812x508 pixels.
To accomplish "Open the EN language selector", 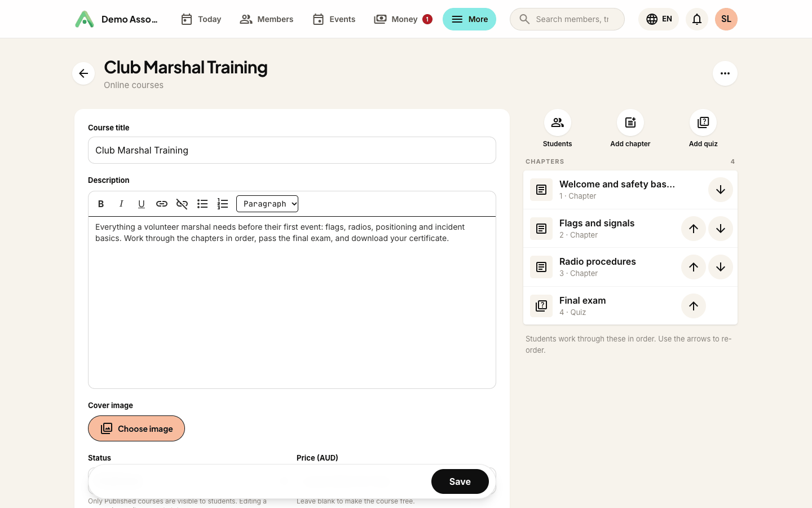I will point(659,19).
